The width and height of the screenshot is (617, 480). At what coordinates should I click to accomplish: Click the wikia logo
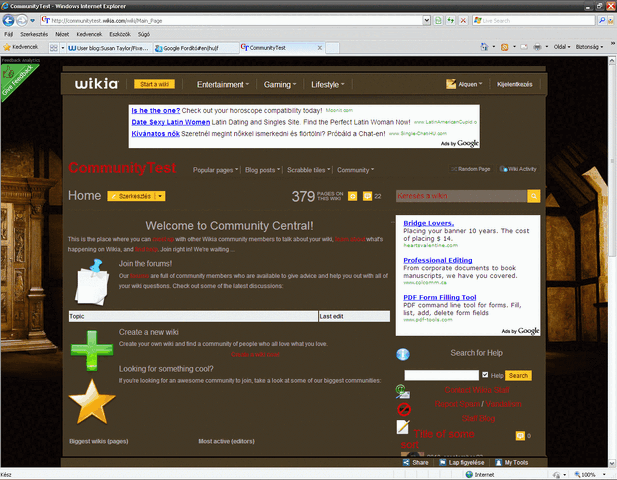coord(96,84)
